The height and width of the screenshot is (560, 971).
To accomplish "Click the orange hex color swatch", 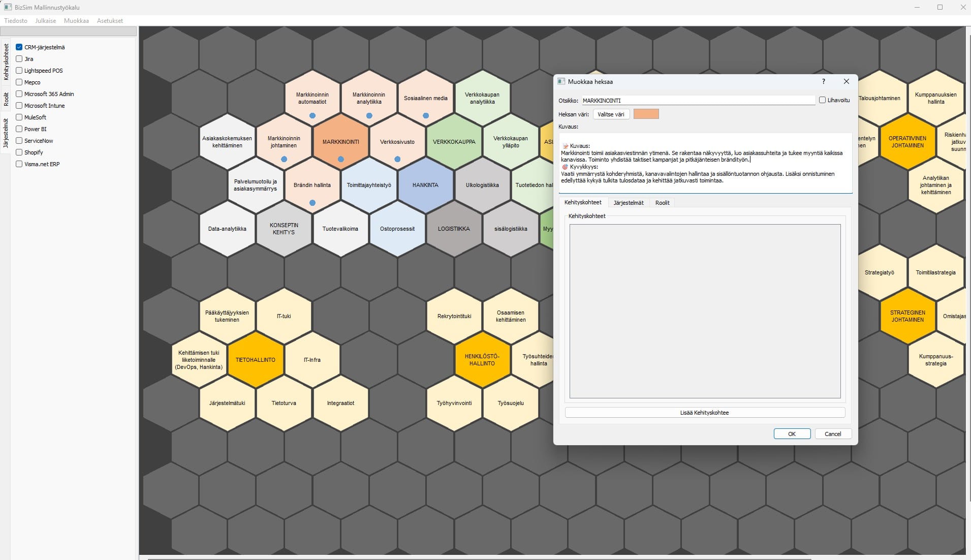I will pyautogui.click(x=646, y=114).
